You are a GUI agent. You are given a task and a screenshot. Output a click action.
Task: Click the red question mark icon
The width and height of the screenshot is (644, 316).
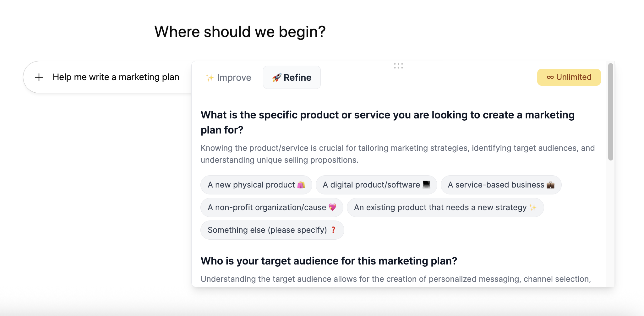point(333,230)
